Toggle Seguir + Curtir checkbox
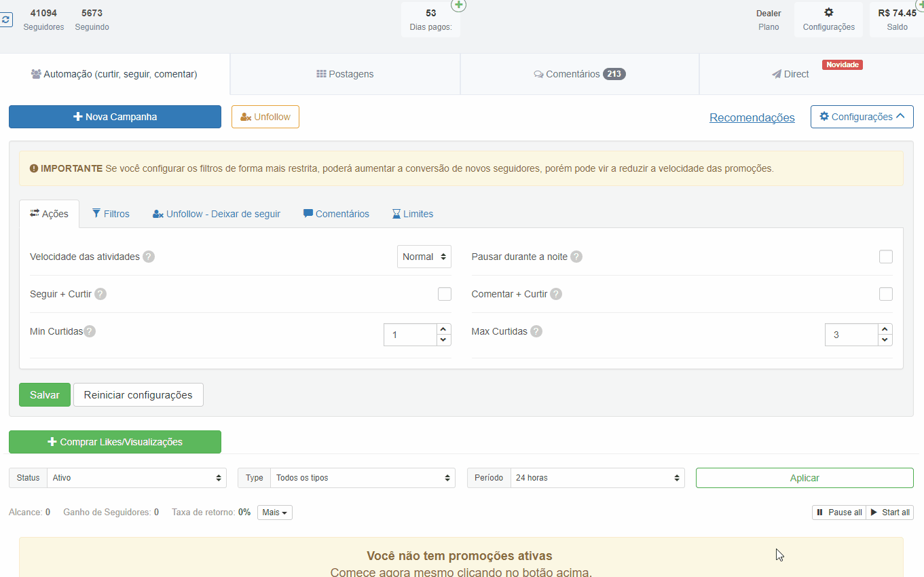This screenshot has height=577, width=924. coord(445,294)
